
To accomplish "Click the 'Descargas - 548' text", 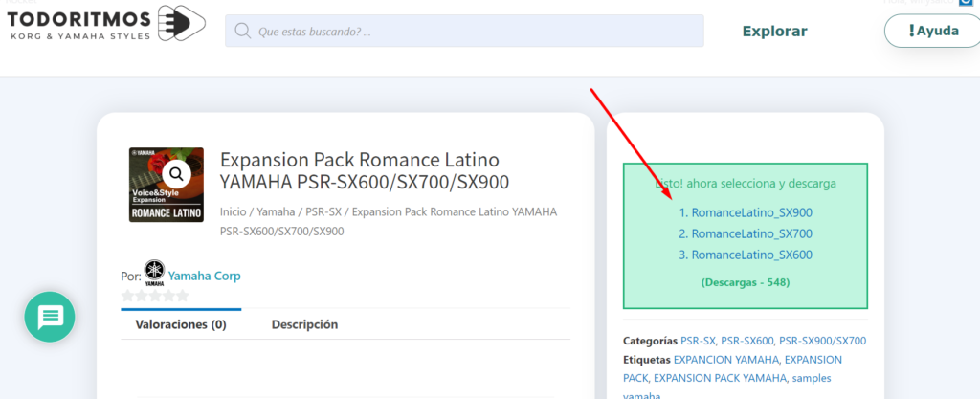I will click(746, 282).
